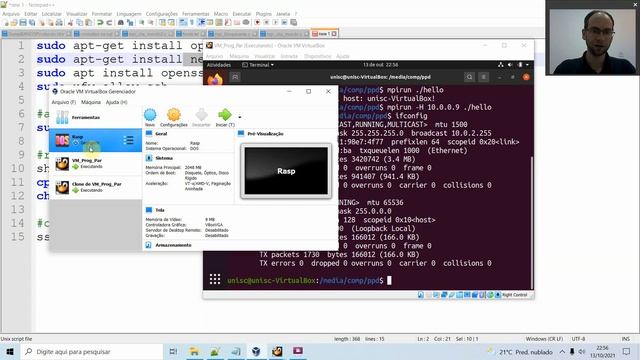Image resolution: width=640 pixels, height=360 pixels.
Task: Click the Geral section header
Action: pos(161,134)
